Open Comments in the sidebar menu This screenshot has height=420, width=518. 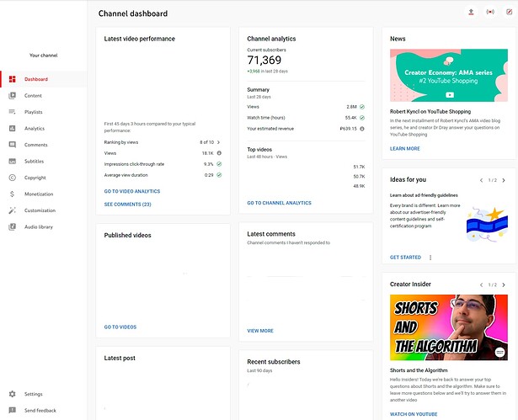(x=44, y=145)
